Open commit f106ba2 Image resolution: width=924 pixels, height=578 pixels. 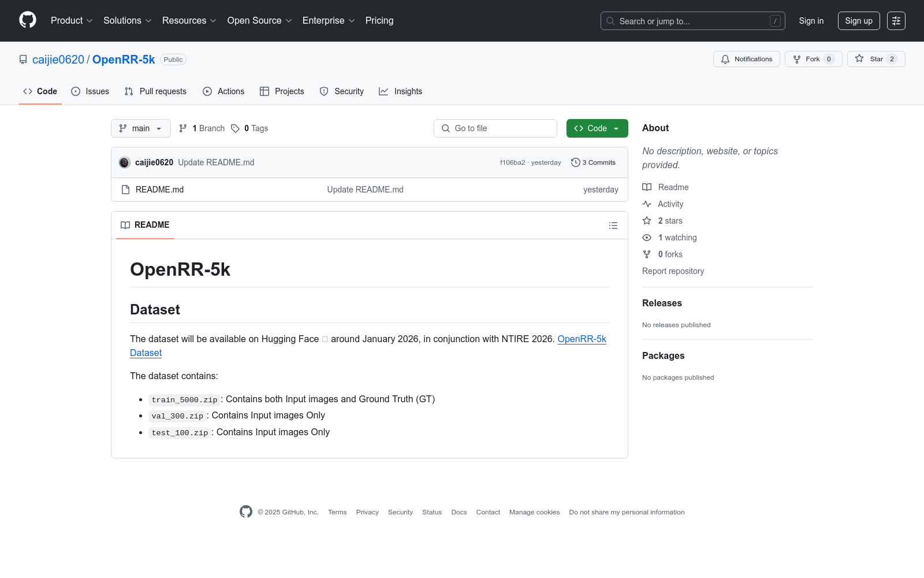[513, 162]
